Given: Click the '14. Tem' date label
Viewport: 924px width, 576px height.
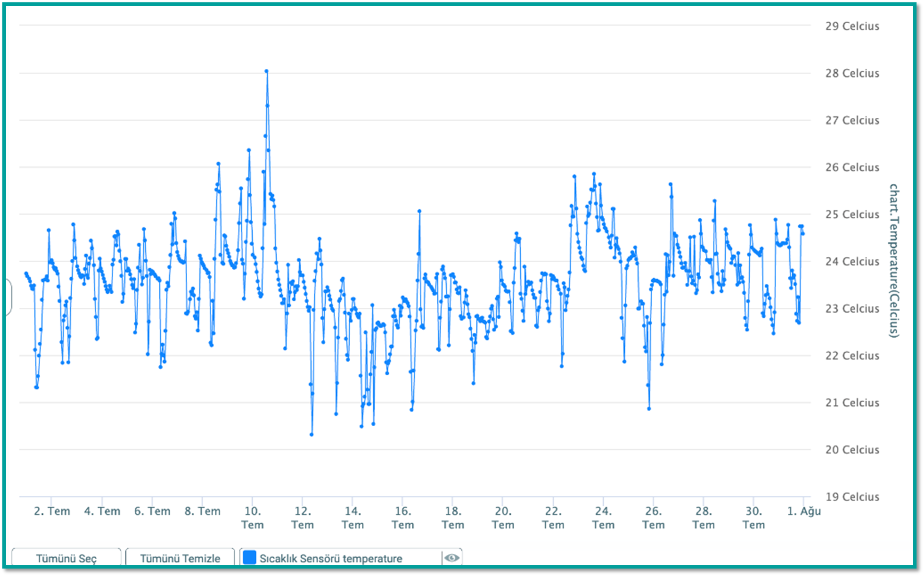Looking at the screenshot, I should (x=353, y=518).
